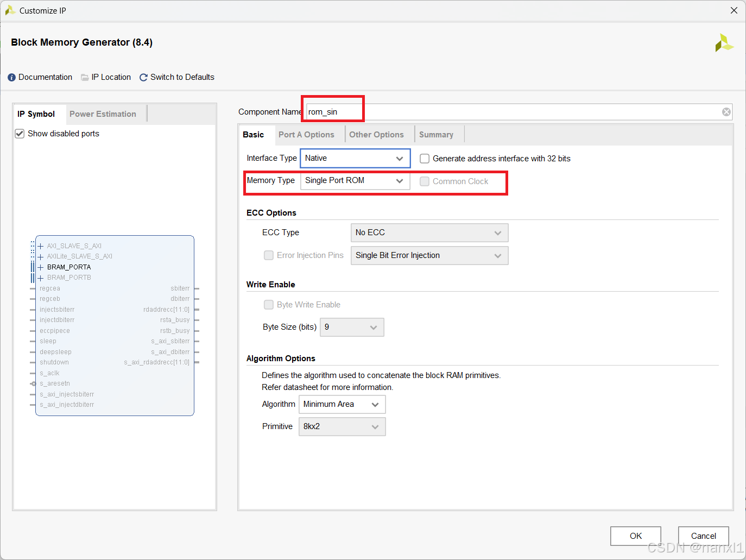Click Switch to Defaults
This screenshot has width=746, height=560.
click(182, 77)
